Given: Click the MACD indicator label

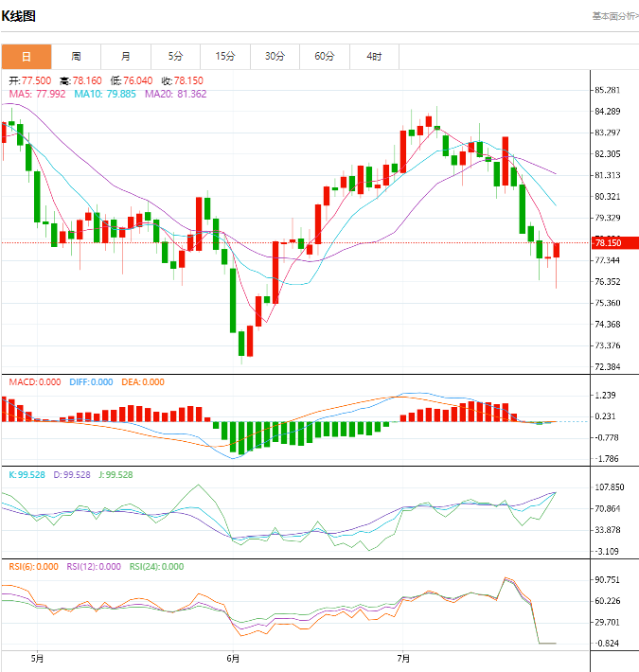Looking at the screenshot, I should pos(35,382).
